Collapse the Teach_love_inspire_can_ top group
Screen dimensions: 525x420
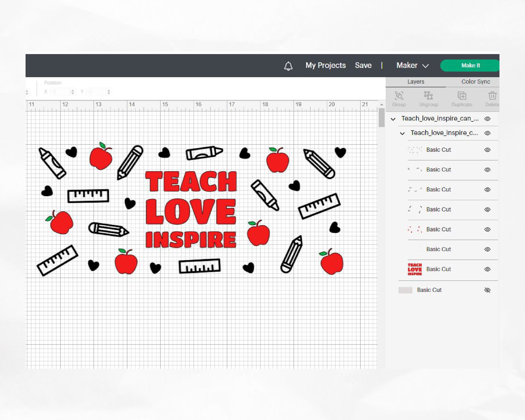click(x=393, y=119)
